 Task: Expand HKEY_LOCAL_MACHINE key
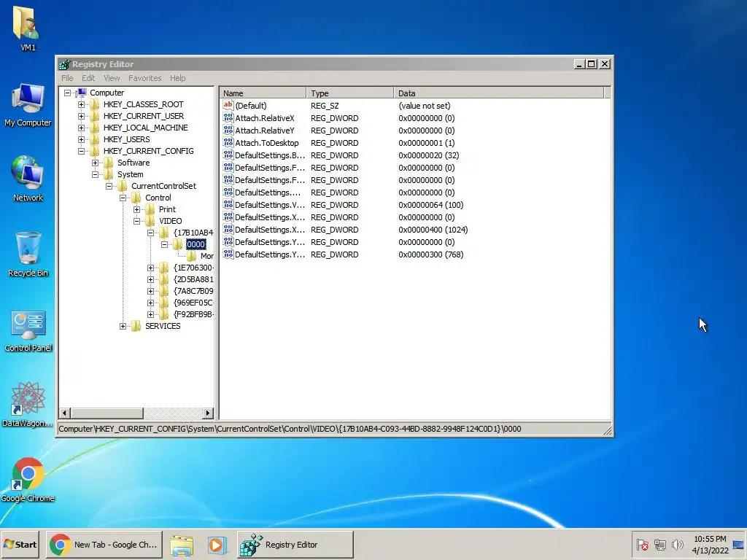click(81, 128)
